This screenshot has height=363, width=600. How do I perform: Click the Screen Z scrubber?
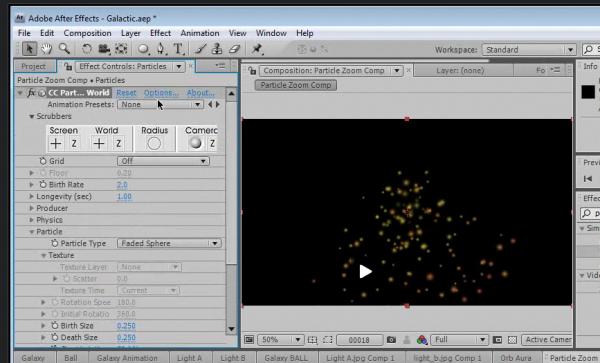tap(74, 144)
